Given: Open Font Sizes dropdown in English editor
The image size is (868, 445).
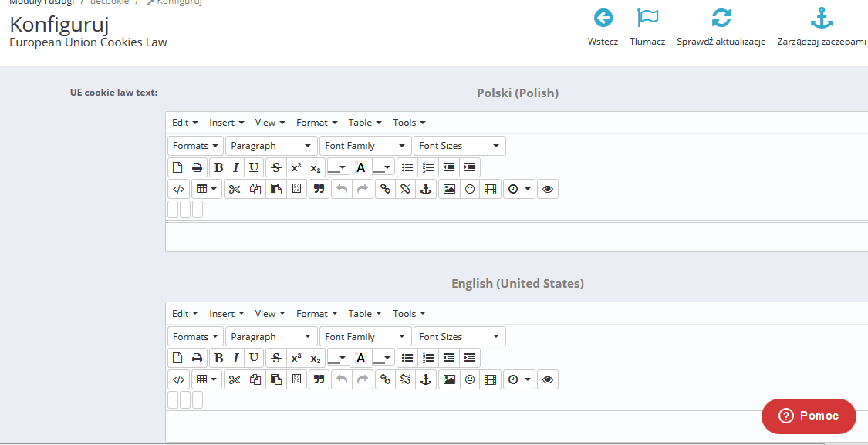Looking at the screenshot, I should click(460, 337).
